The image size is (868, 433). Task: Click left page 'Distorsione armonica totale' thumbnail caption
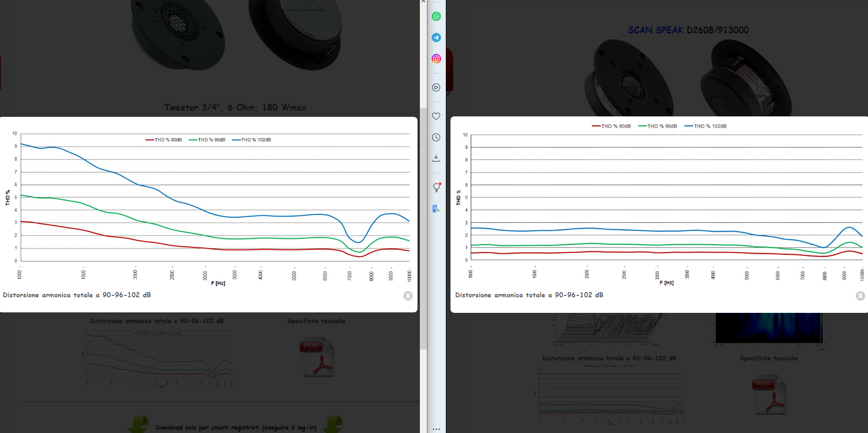pyautogui.click(x=157, y=321)
